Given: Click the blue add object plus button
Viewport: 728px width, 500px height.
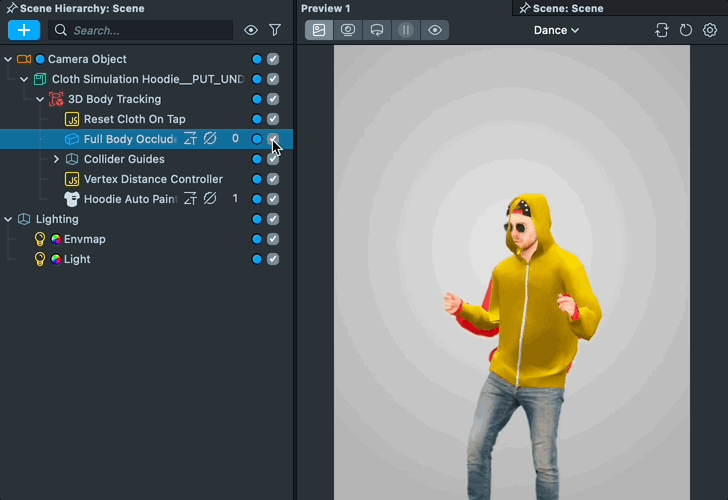Looking at the screenshot, I should coord(23,30).
